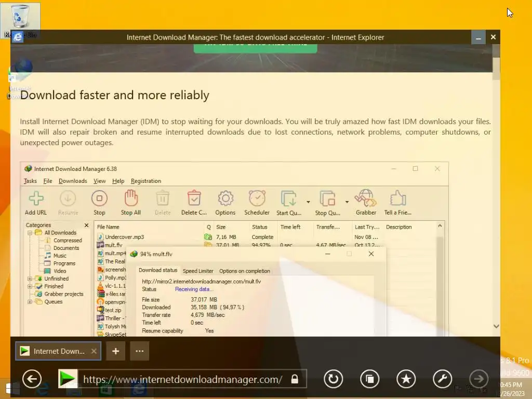Open the tab tools ellipsis button
This screenshot has height=399, width=532.
139,351
